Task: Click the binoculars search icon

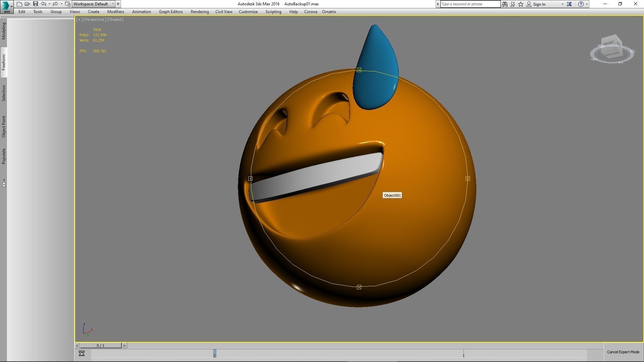Action: pos(504,4)
